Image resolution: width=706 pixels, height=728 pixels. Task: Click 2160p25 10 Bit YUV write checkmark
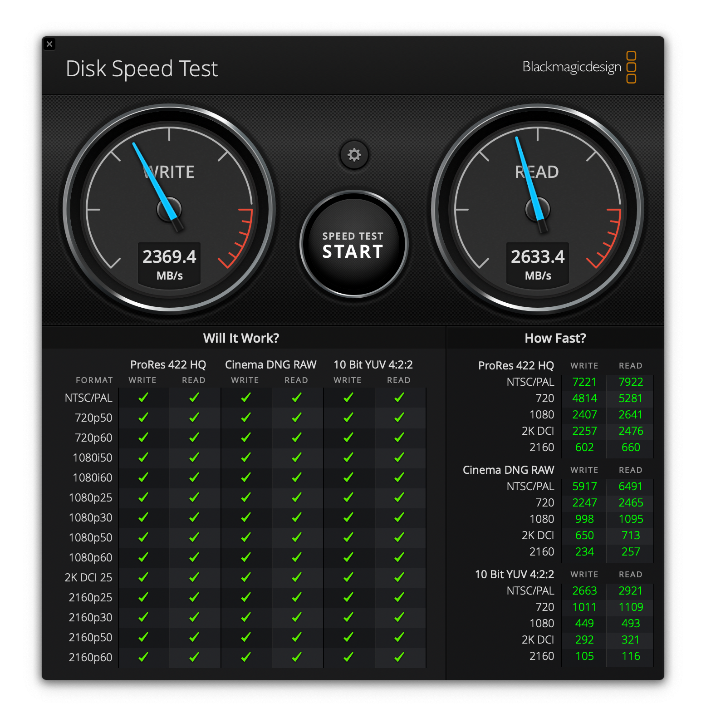[x=348, y=597]
